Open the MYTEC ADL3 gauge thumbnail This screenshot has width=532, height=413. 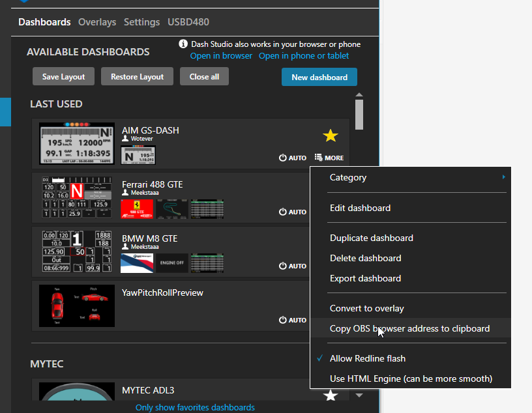[77, 392]
